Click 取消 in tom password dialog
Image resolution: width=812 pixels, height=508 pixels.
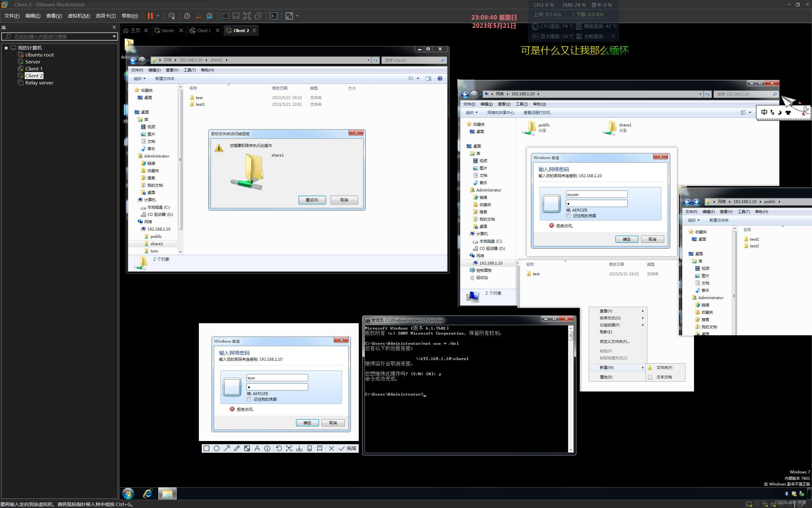pyautogui.click(x=333, y=423)
